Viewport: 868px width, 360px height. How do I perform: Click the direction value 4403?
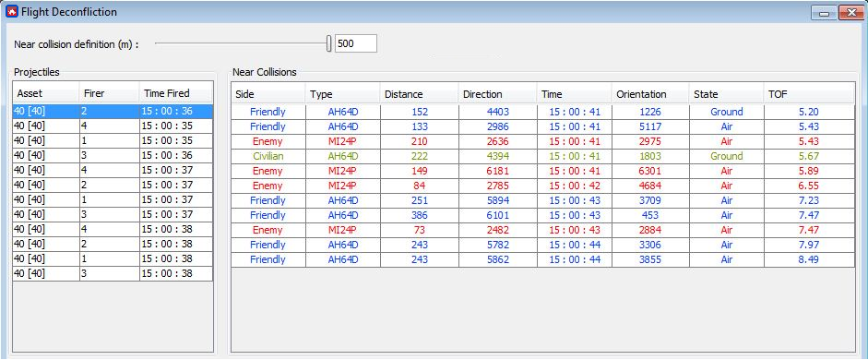(x=498, y=112)
